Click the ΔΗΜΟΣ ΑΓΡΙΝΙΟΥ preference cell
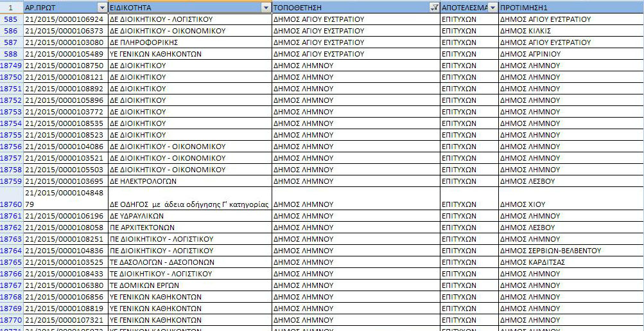 (570, 54)
